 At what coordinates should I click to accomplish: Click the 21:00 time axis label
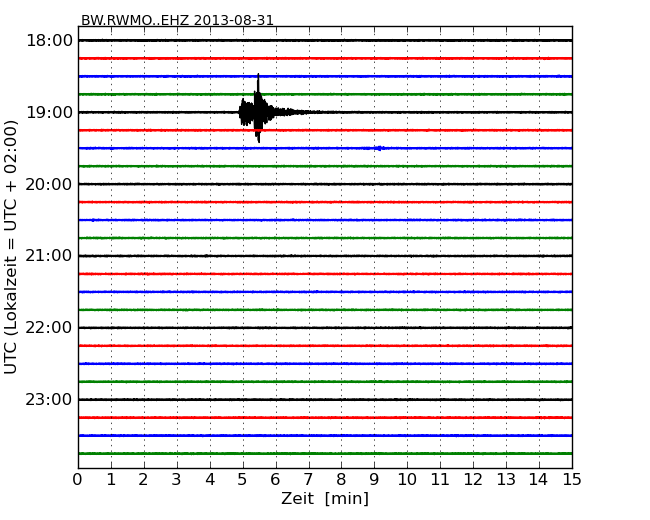[x=49, y=256]
